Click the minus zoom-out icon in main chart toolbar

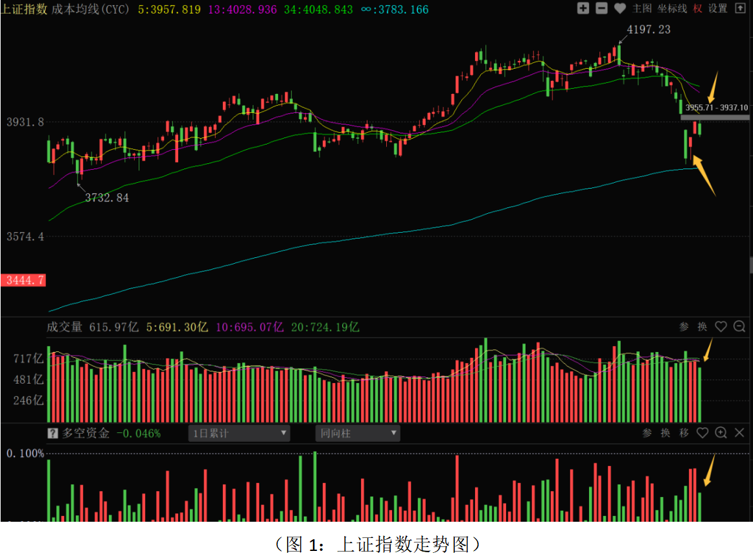601,8
